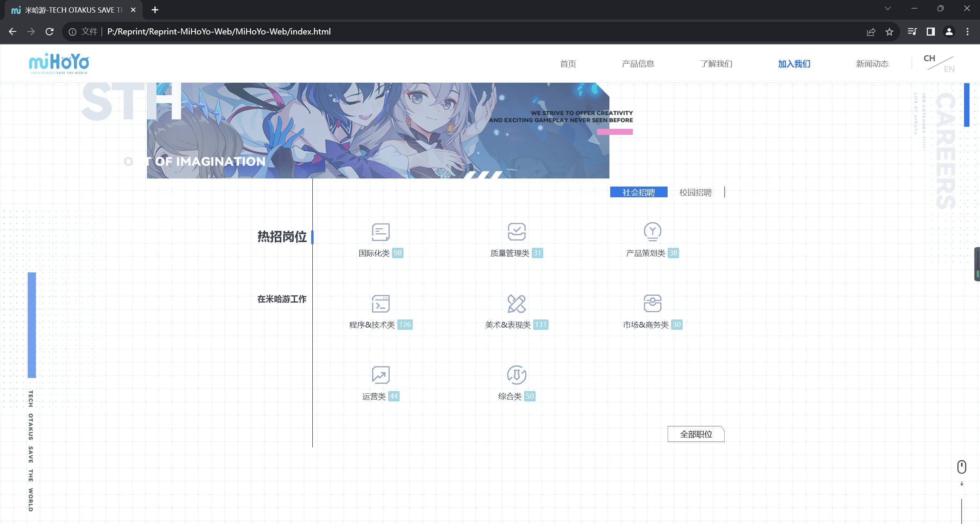Select 在米哈游工作 in the side list
The width and height of the screenshot is (980, 524).
pyautogui.click(x=282, y=299)
